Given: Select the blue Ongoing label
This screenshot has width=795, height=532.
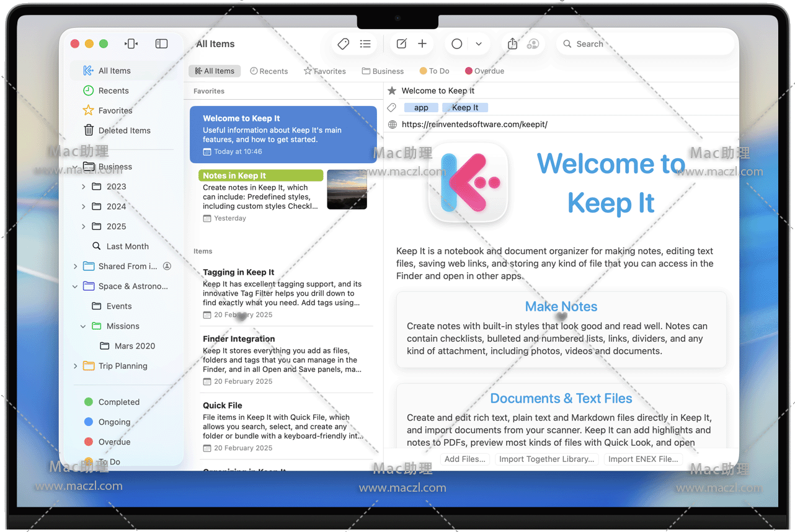Looking at the screenshot, I should pyautogui.click(x=114, y=422).
